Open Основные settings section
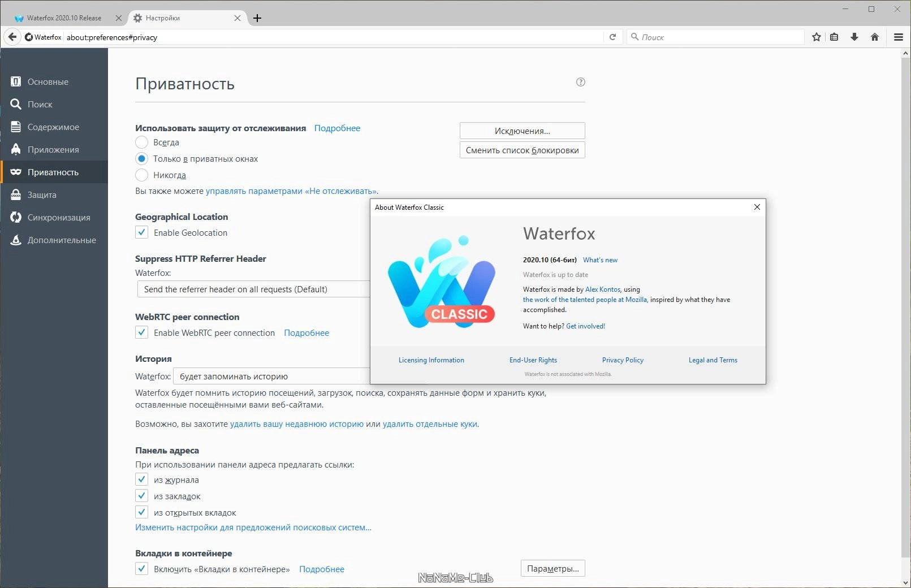 54,81
